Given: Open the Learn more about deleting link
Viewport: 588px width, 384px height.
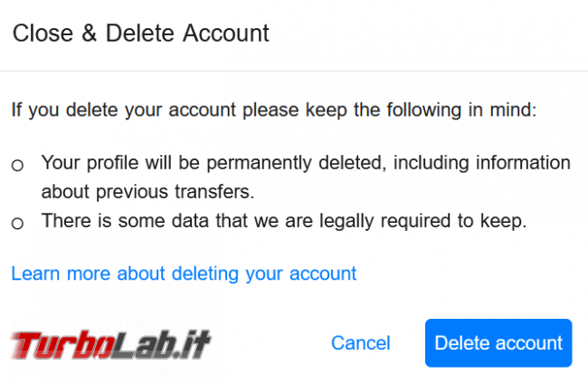Looking at the screenshot, I should click(184, 274).
